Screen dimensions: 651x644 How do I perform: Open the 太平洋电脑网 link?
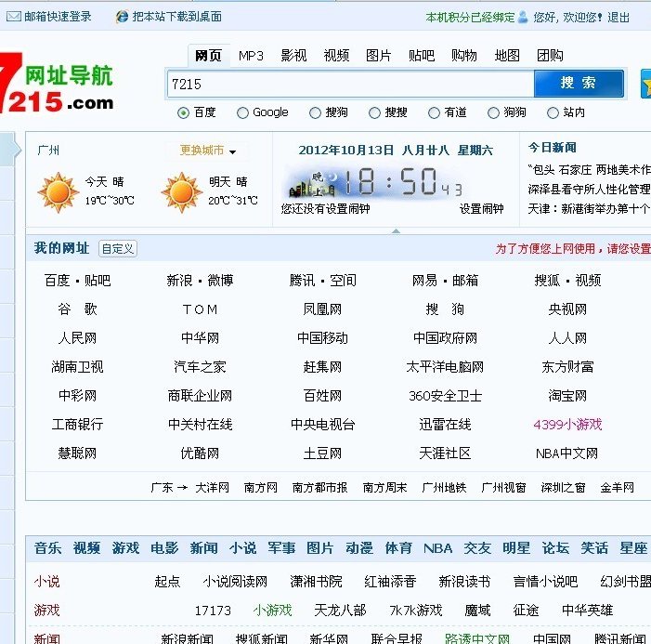[x=445, y=367]
